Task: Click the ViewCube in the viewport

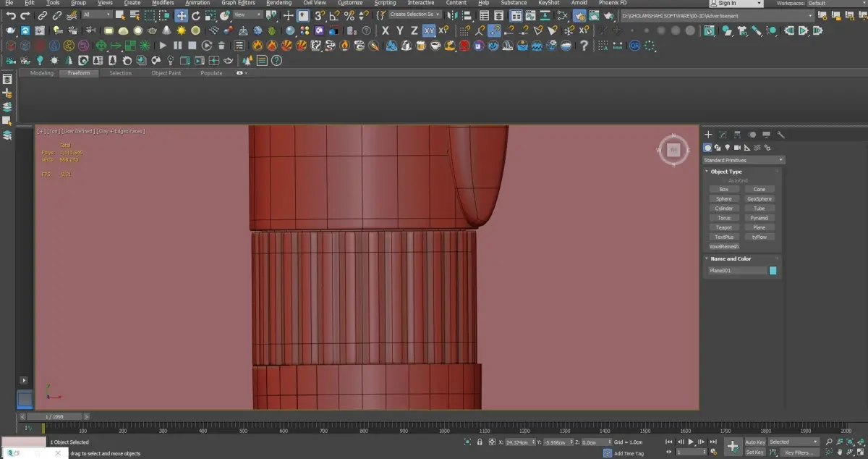Action: click(x=673, y=150)
